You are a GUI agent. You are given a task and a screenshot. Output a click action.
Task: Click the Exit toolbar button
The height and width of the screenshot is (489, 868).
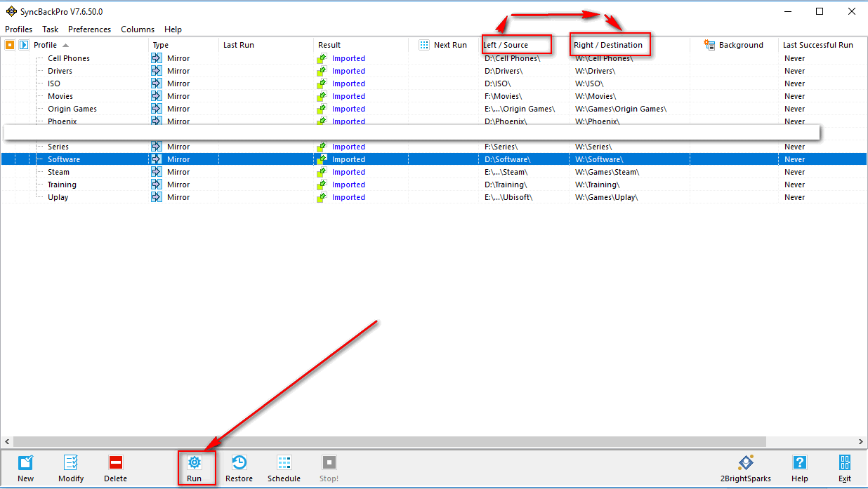(x=845, y=469)
